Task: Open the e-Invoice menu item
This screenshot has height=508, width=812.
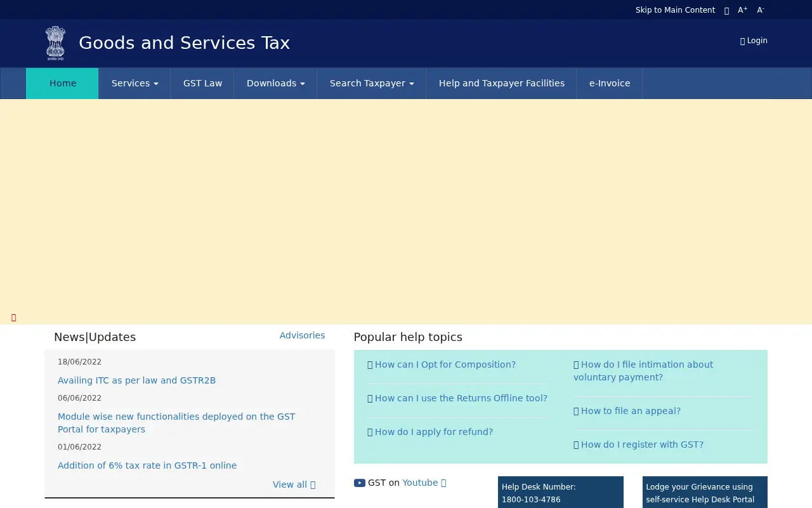Action: (610, 83)
